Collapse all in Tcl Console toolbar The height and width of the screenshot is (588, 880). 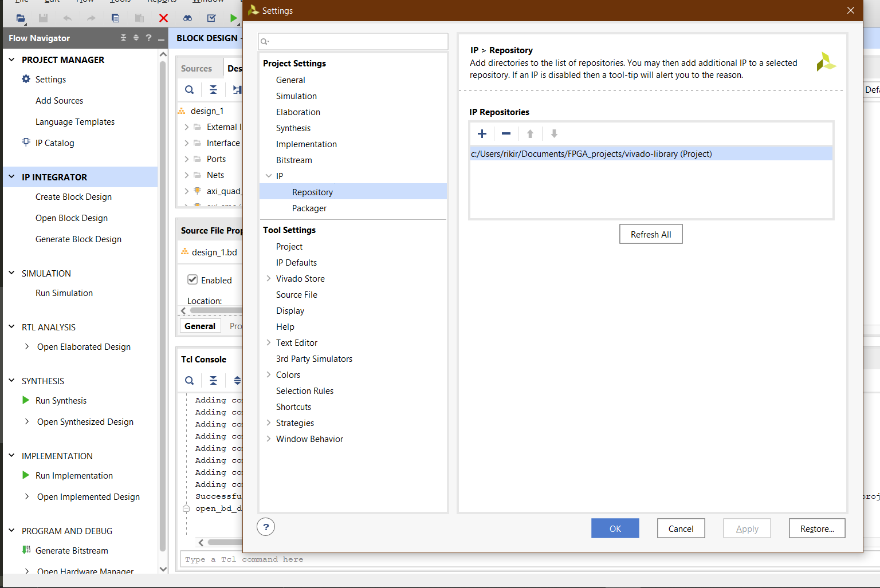click(213, 380)
